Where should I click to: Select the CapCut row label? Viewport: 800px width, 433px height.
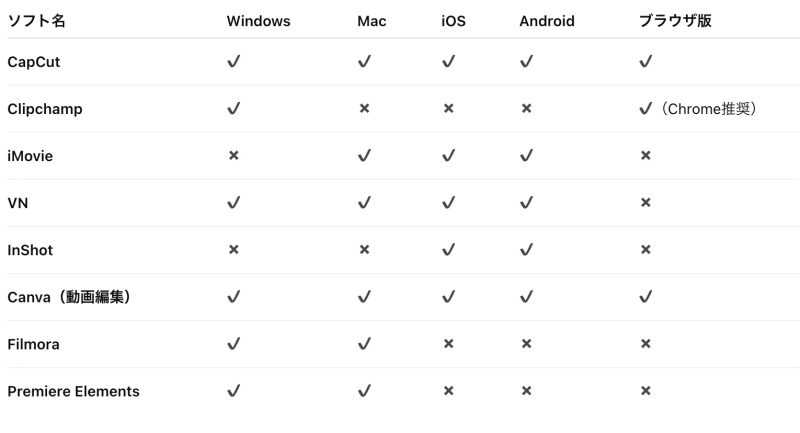[34, 62]
